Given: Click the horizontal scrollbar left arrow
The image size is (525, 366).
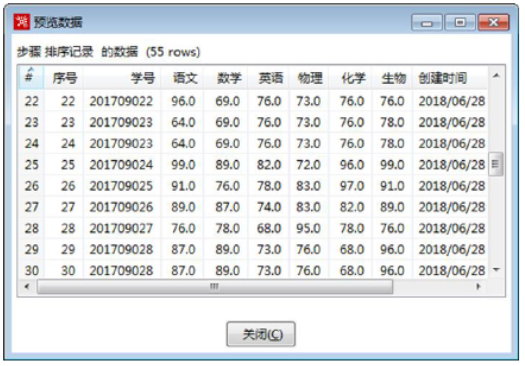Looking at the screenshot, I should click(27, 286).
